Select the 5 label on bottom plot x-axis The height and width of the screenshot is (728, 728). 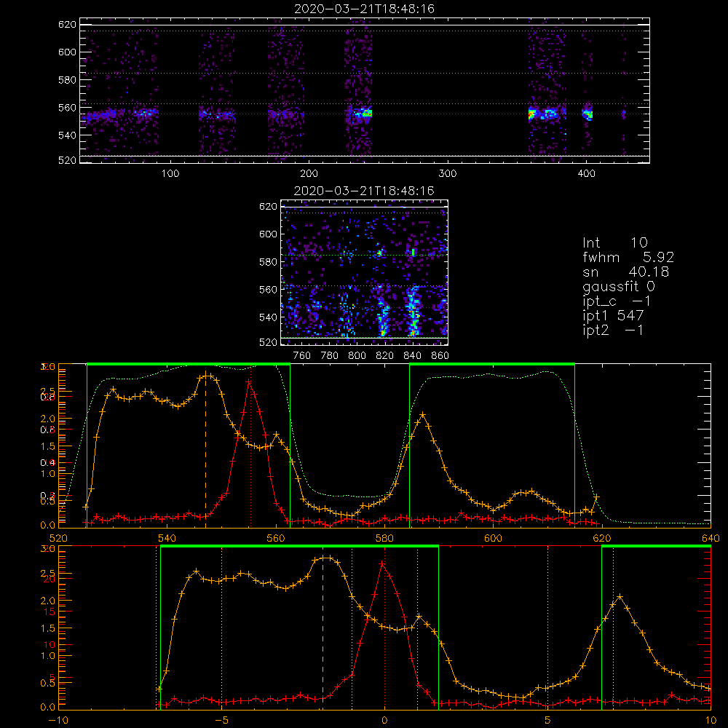547,720
